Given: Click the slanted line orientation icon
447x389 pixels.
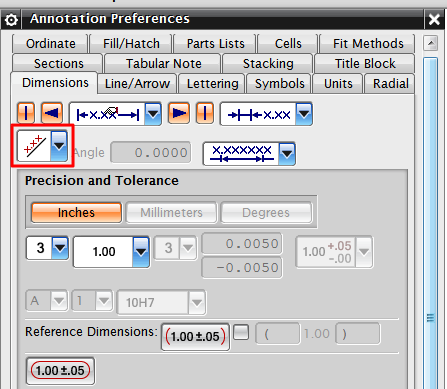Looking at the screenshot, I should click(x=35, y=146).
